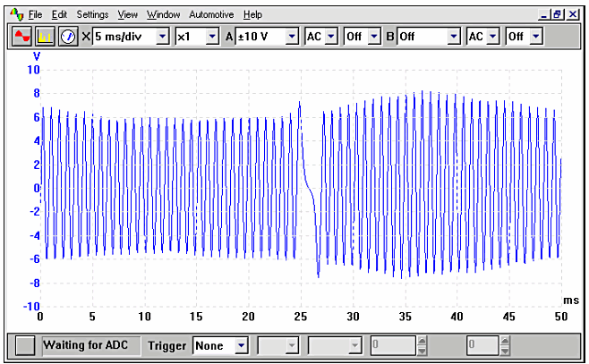
Task: Open the View menu
Action: click(x=128, y=15)
